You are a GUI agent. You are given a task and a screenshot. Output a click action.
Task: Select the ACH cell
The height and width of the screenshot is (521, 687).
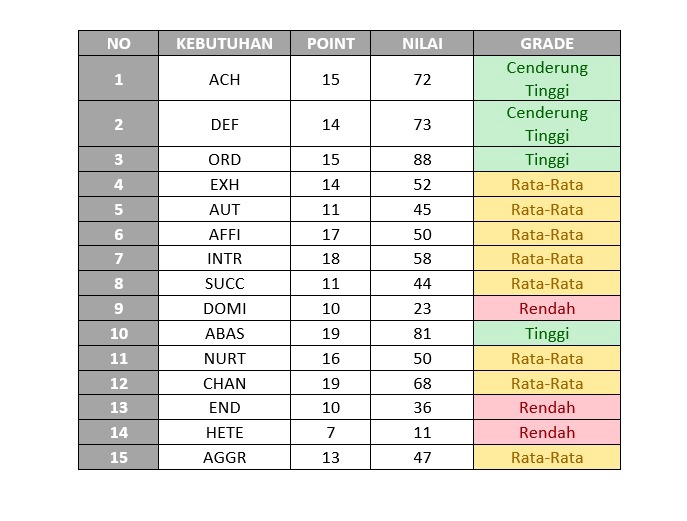tap(224, 79)
